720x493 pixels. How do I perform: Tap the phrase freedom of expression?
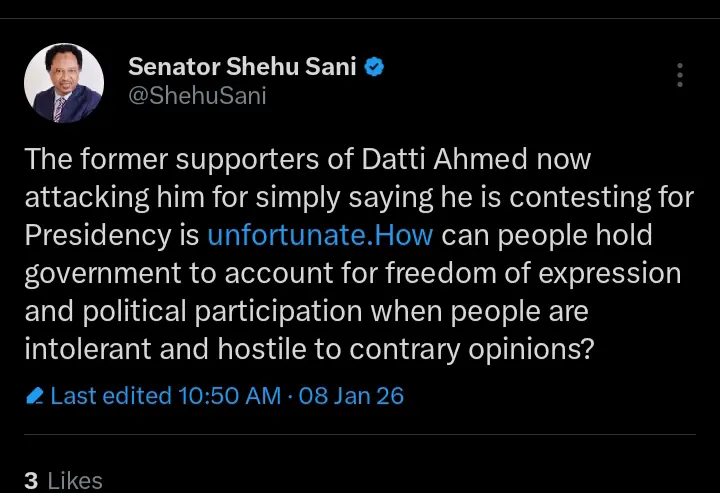(556, 274)
